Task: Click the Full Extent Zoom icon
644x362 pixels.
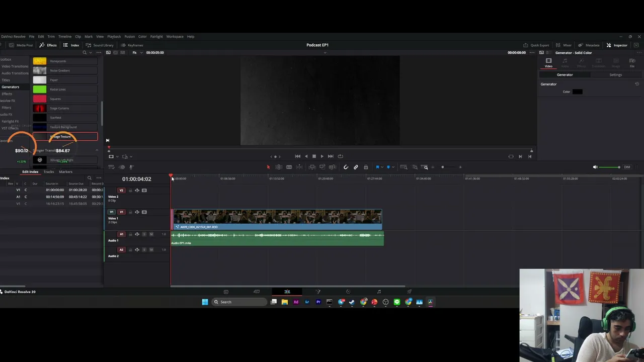Action: (x=404, y=167)
